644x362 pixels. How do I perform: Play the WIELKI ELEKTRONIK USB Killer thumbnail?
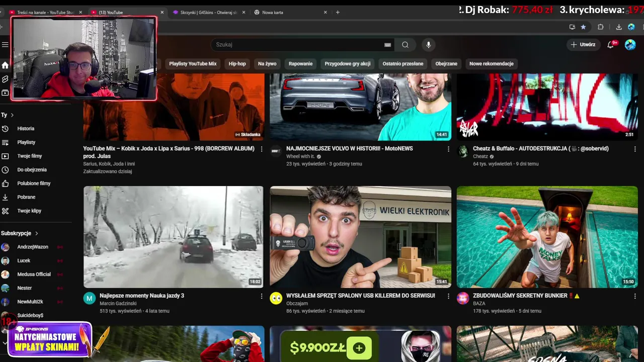(x=360, y=237)
